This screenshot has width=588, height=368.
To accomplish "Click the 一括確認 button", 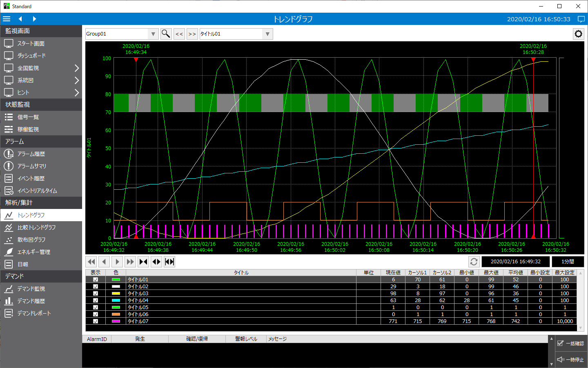I will 570,343.
